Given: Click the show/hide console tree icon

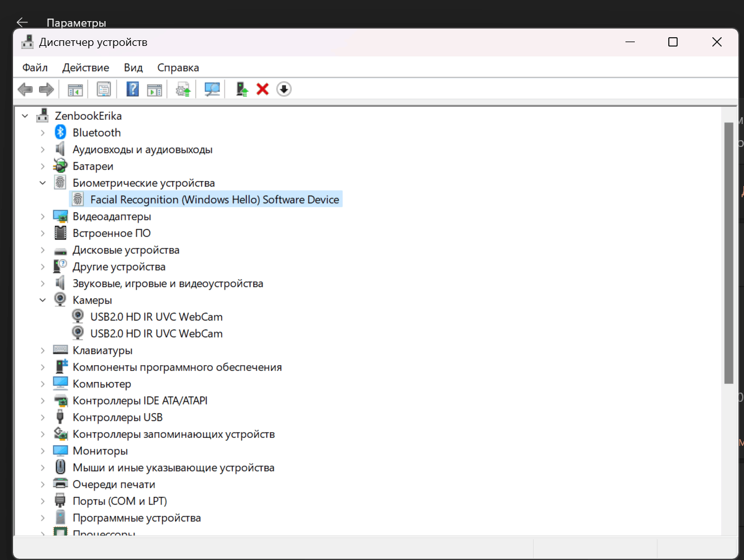Looking at the screenshot, I should click(x=76, y=89).
